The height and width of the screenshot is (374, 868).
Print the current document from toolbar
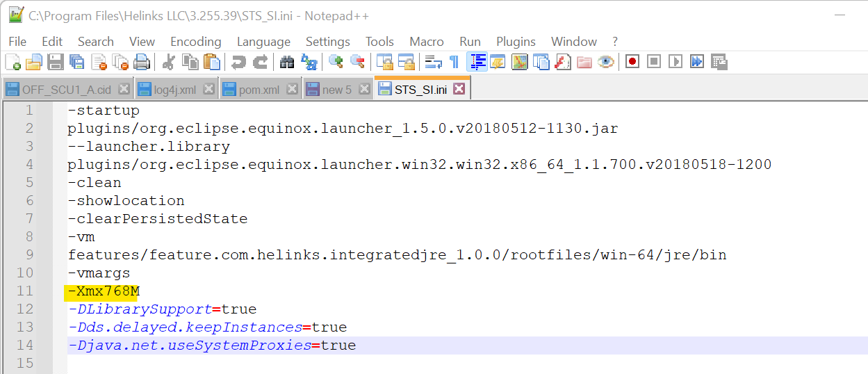coord(142,62)
